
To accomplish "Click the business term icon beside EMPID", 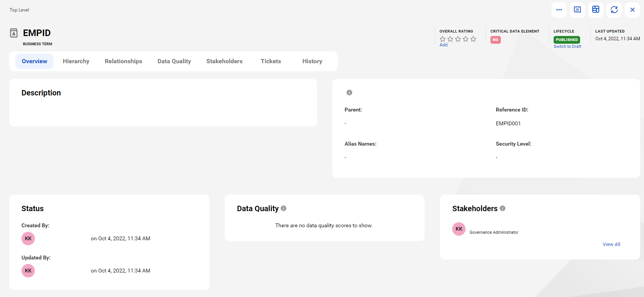I will [x=14, y=33].
